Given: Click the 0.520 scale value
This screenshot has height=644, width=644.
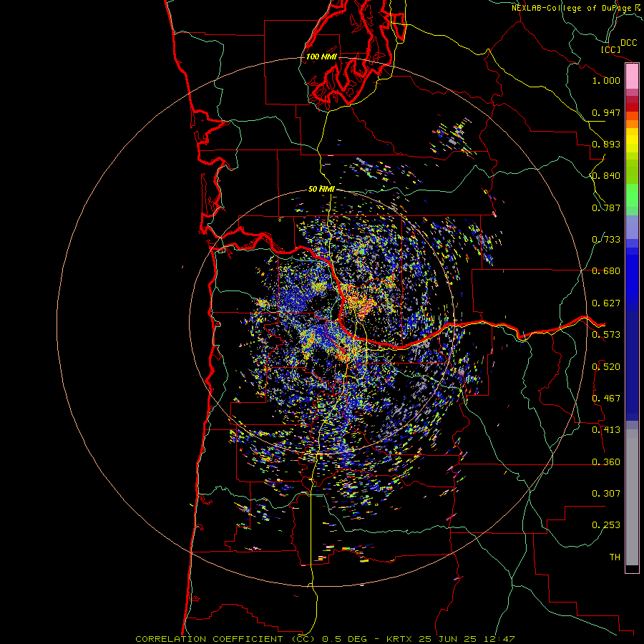Looking at the screenshot, I should (606, 367).
